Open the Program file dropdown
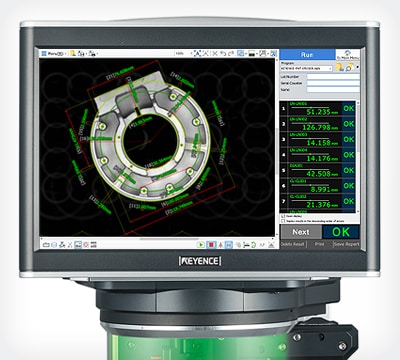This screenshot has height=360, width=400. click(x=306, y=68)
